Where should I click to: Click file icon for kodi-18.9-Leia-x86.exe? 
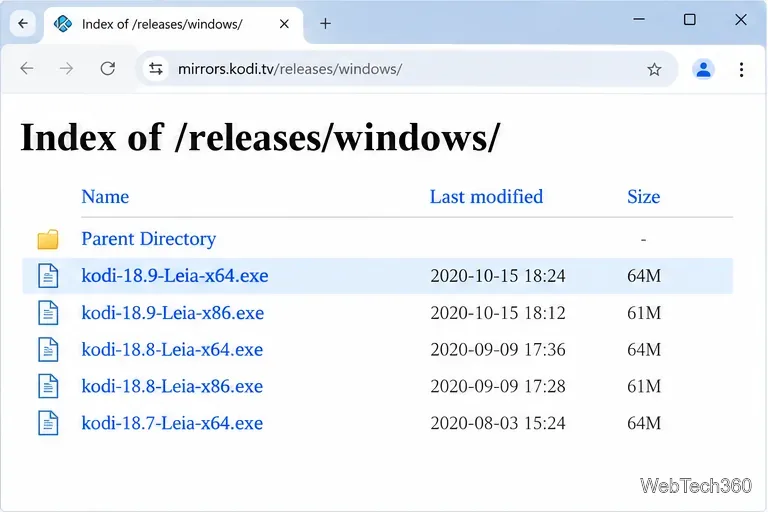48,313
